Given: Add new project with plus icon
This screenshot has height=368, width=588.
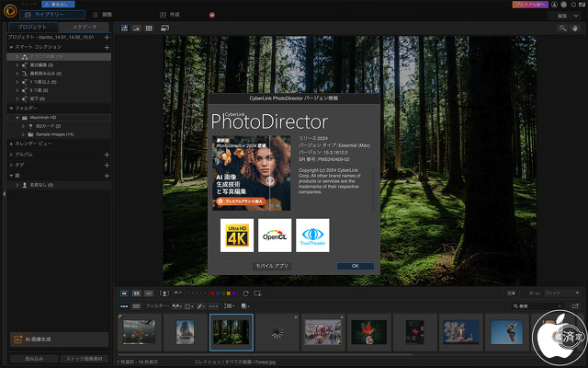Looking at the screenshot, I should tap(107, 37).
